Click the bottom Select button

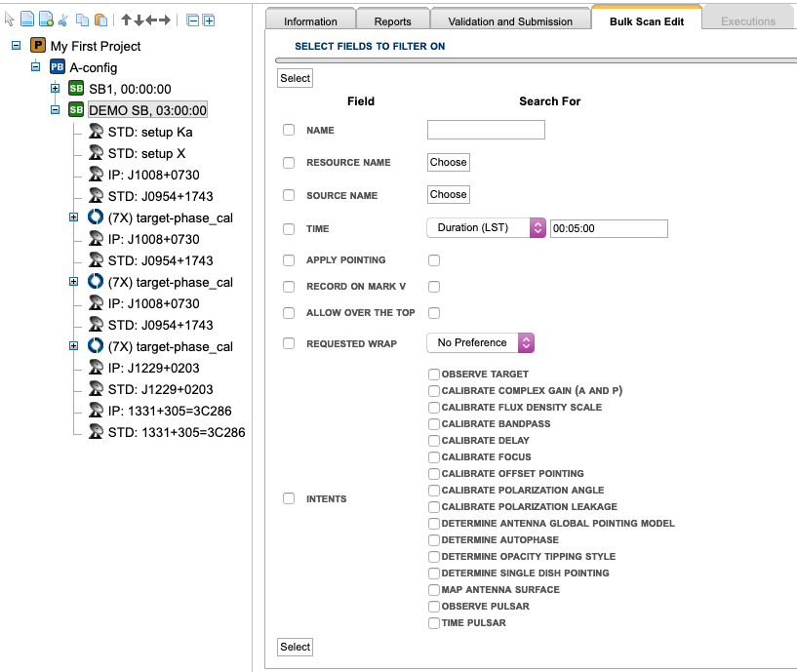pyautogui.click(x=295, y=647)
